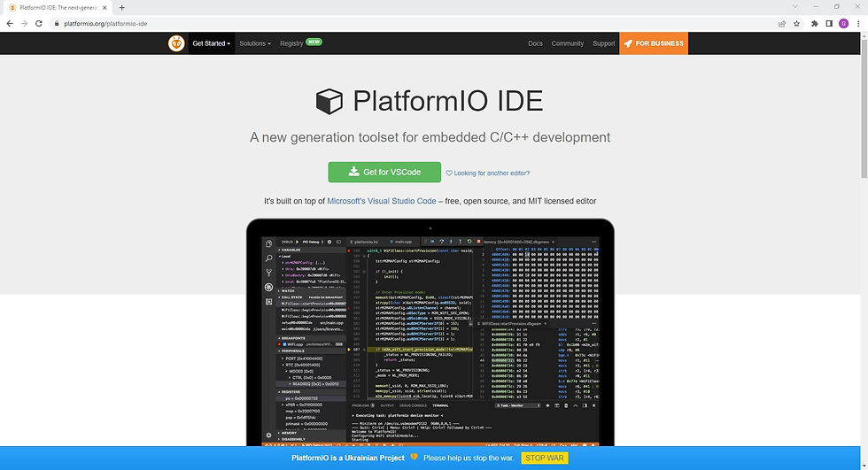Click the PlatformIO IDE main heading
Viewport: 868px width, 470px height.
[448, 101]
